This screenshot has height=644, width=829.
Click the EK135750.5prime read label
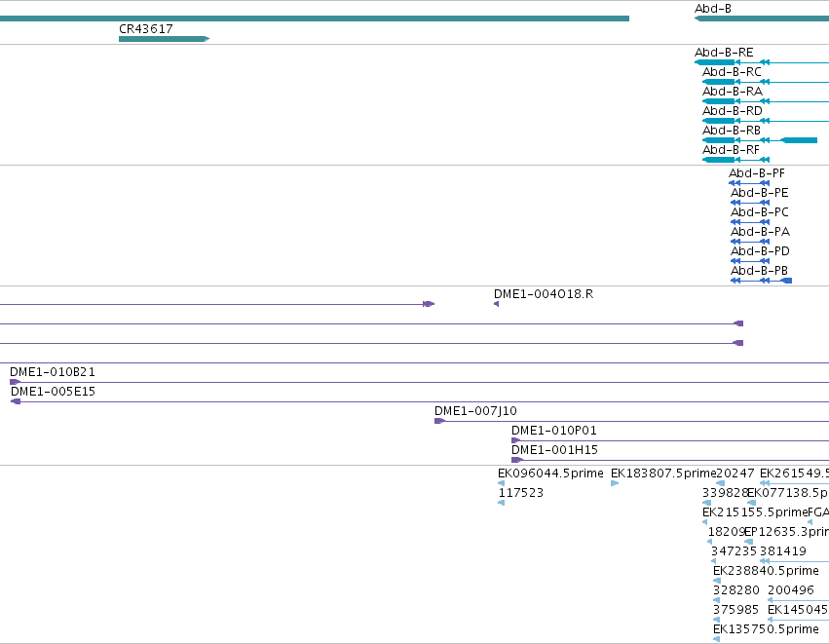766,630
